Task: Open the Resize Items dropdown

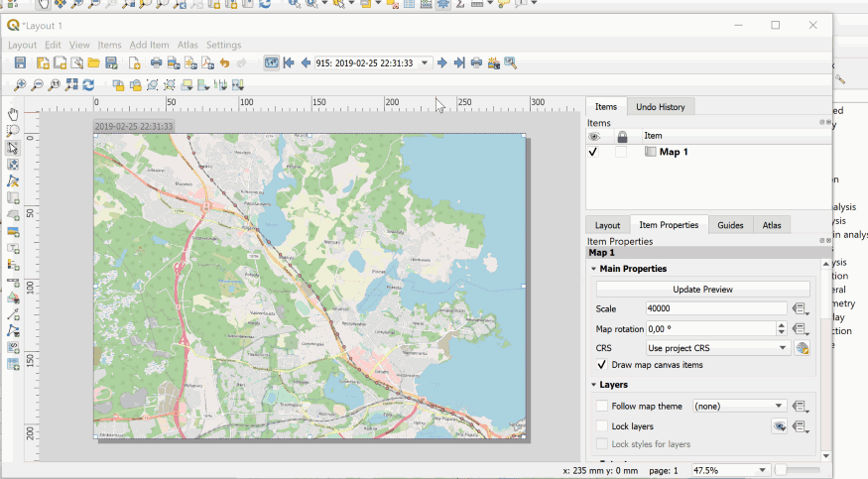Action: tap(238, 85)
